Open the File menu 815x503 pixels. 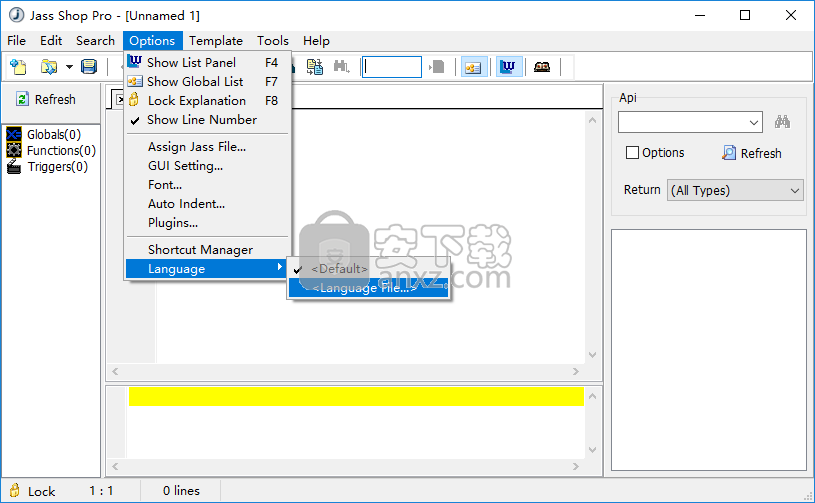[16, 41]
